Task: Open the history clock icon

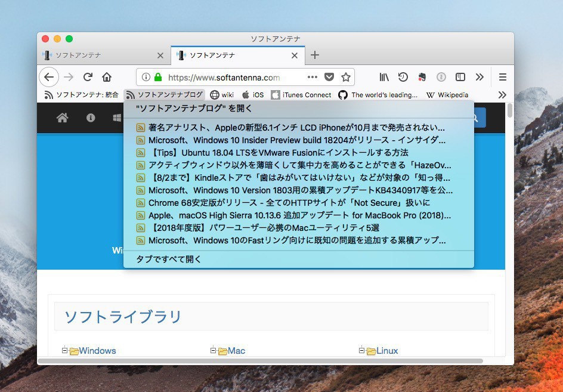Action: (x=403, y=77)
